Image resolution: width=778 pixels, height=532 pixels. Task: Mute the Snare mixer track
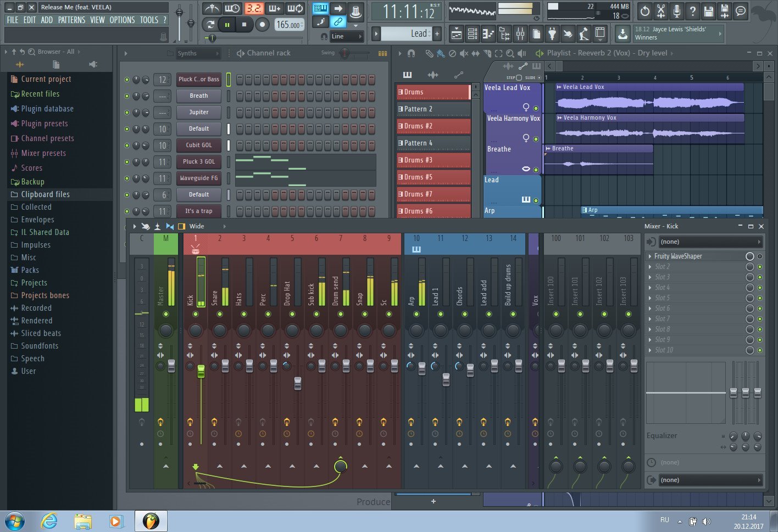coord(220,314)
